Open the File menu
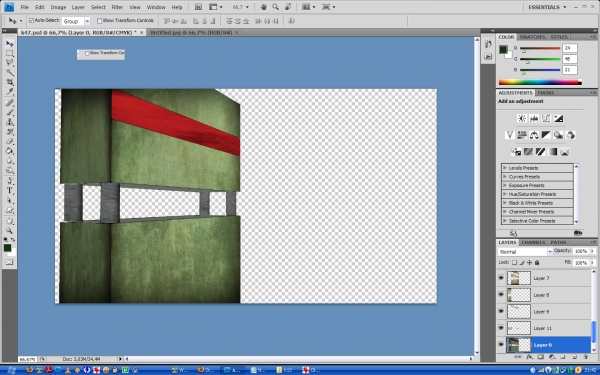 pos(24,7)
